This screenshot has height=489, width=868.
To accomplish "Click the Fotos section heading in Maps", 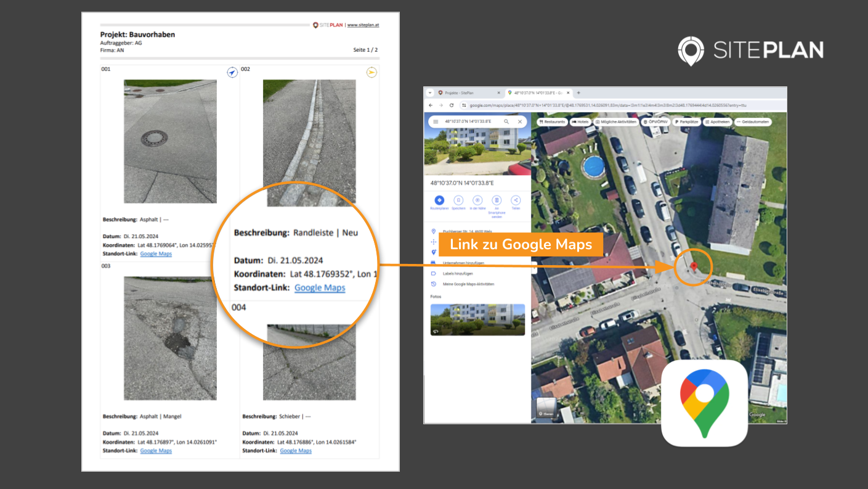I will (x=437, y=297).
